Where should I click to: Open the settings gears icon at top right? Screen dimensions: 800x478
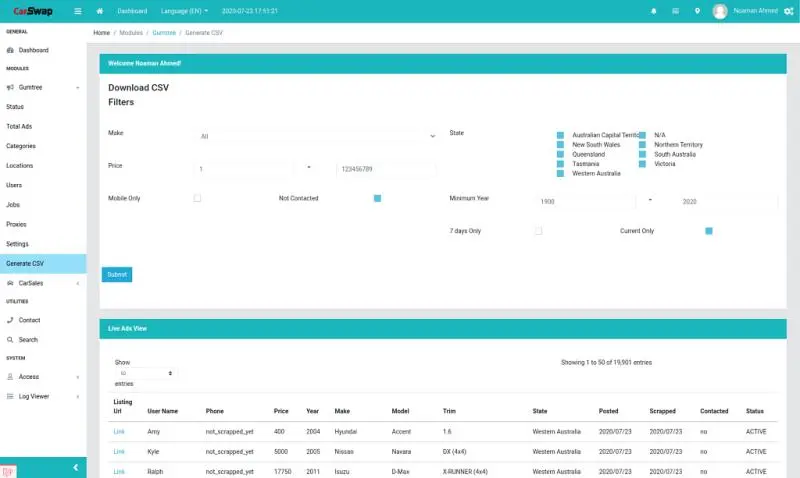pyautogui.click(x=788, y=11)
